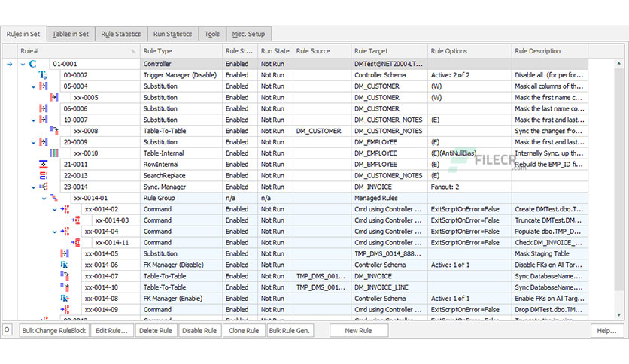
Task: Click the Command icon on row xx-0014-11
Action: pyautogui.click(x=75, y=242)
